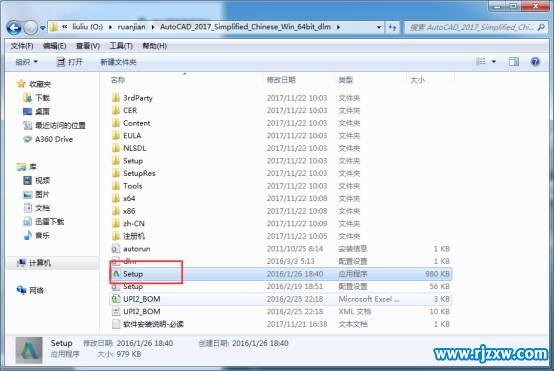This screenshot has height=371, width=554.
Task: Select the liuliu (O:) breadcrumb
Action: (88, 27)
